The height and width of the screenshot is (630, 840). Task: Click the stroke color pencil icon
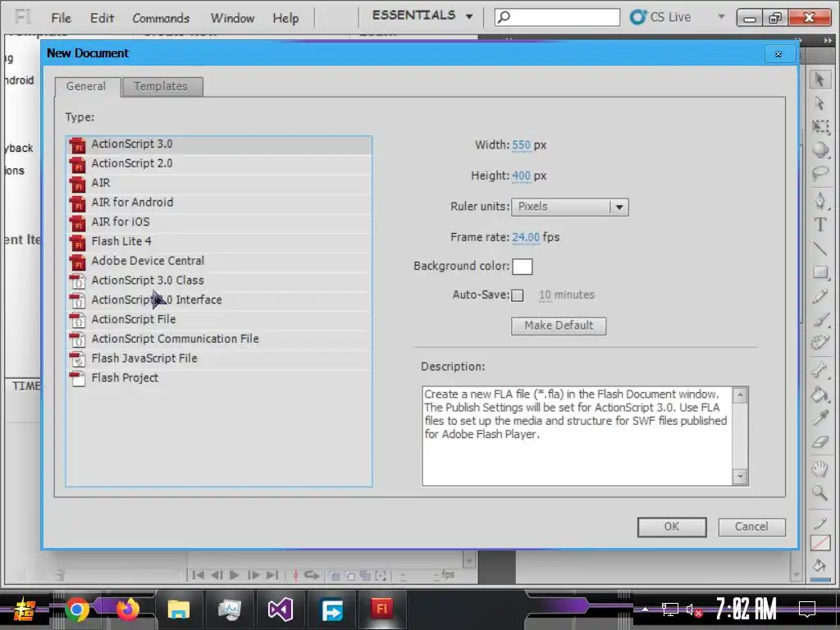(820, 523)
